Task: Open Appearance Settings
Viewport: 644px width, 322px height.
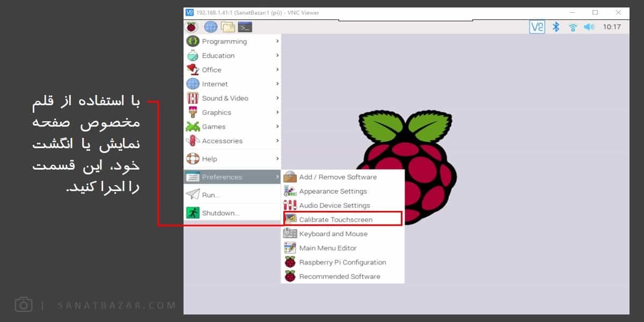Action: (x=342, y=191)
